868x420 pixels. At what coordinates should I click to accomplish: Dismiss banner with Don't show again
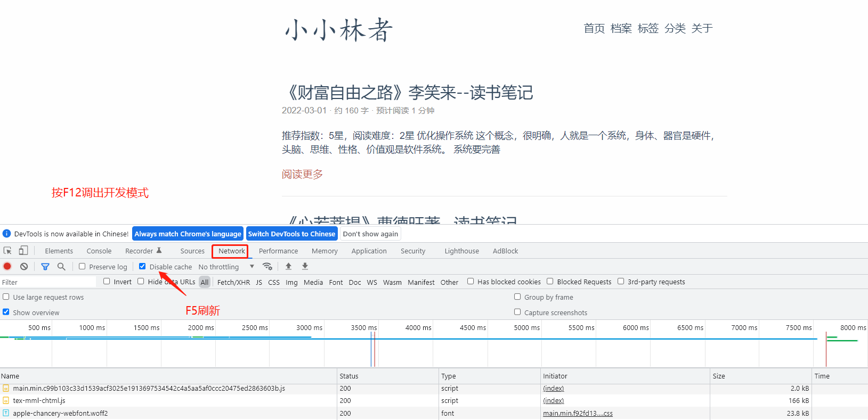click(370, 234)
